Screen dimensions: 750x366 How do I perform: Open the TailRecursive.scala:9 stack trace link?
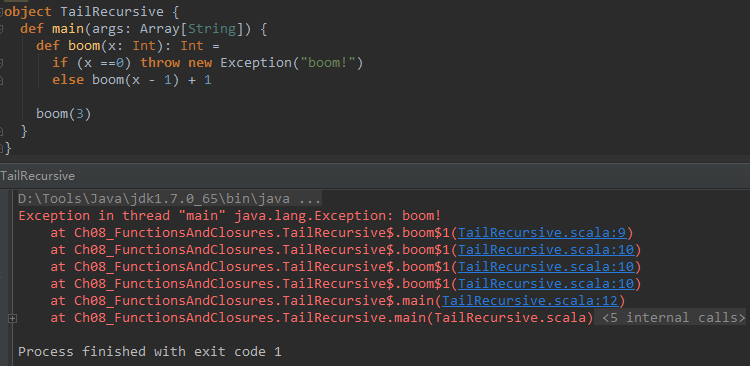tap(541, 233)
